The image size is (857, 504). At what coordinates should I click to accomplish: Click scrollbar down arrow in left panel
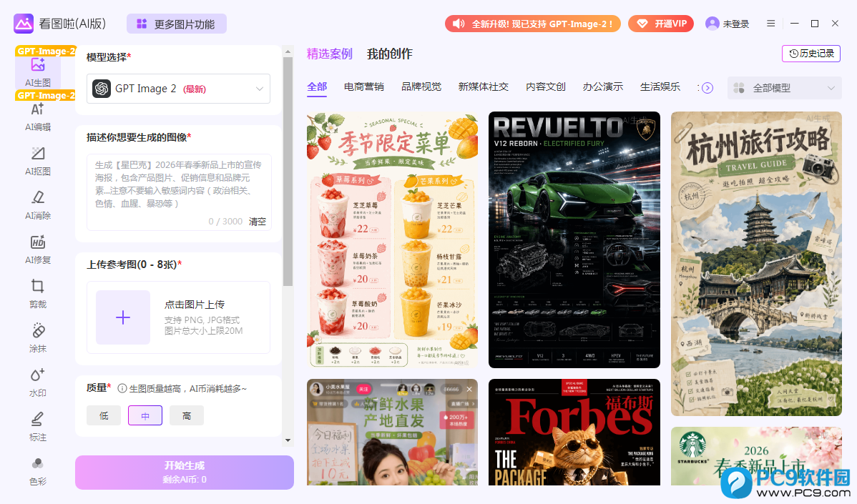(288, 440)
